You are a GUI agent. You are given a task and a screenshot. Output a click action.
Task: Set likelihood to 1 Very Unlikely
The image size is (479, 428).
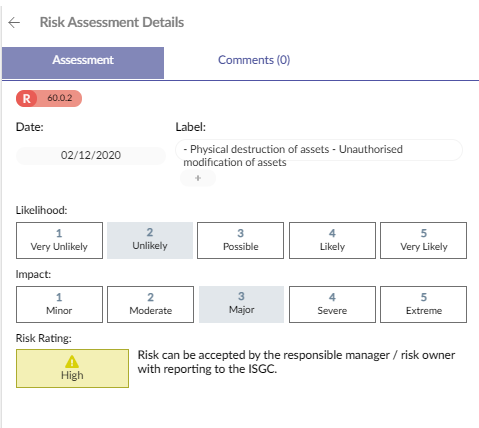point(59,240)
